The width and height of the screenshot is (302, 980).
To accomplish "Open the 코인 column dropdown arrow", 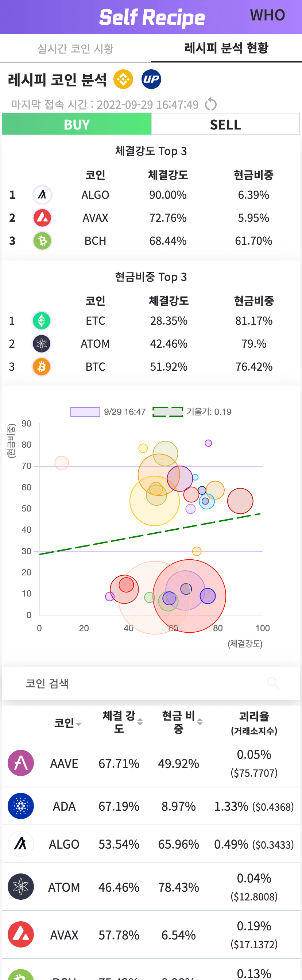I will (x=79, y=724).
